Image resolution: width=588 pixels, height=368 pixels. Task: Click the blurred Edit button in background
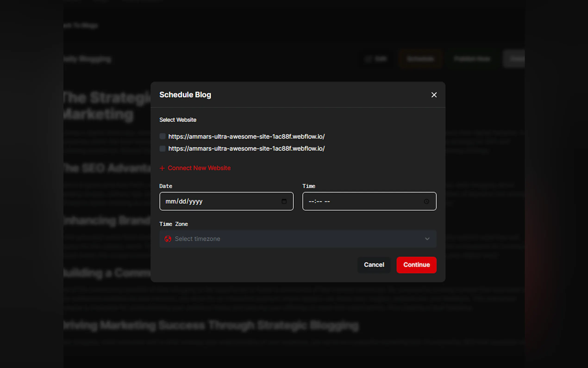(x=376, y=59)
